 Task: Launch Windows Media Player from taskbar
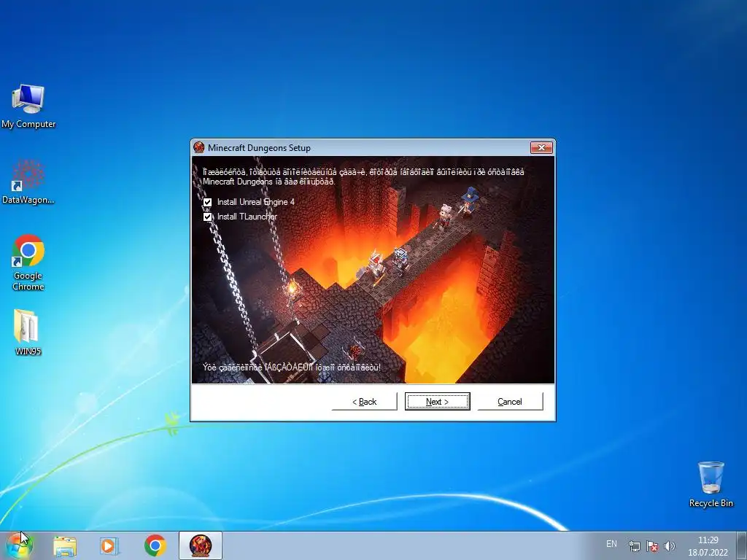(x=109, y=545)
